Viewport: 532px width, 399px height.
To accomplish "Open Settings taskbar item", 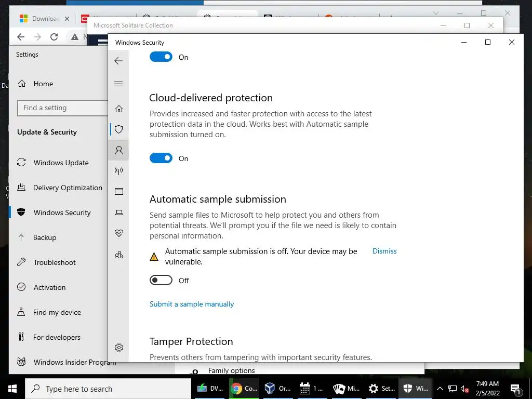I will coord(381,389).
